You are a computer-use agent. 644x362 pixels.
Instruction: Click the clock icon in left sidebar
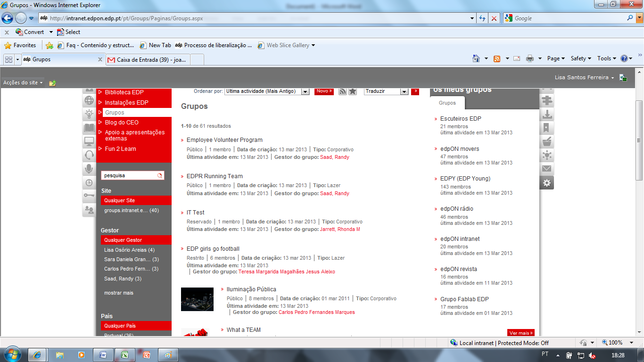coord(89,182)
